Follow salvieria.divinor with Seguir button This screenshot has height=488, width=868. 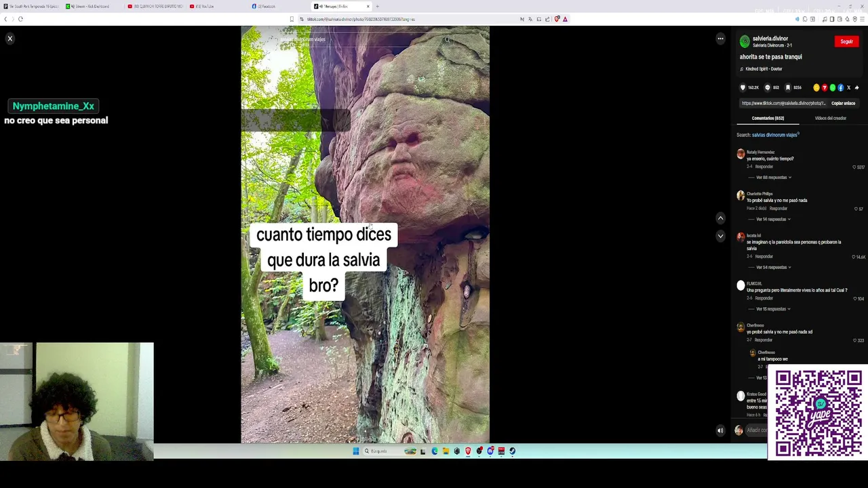click(846, 41)
